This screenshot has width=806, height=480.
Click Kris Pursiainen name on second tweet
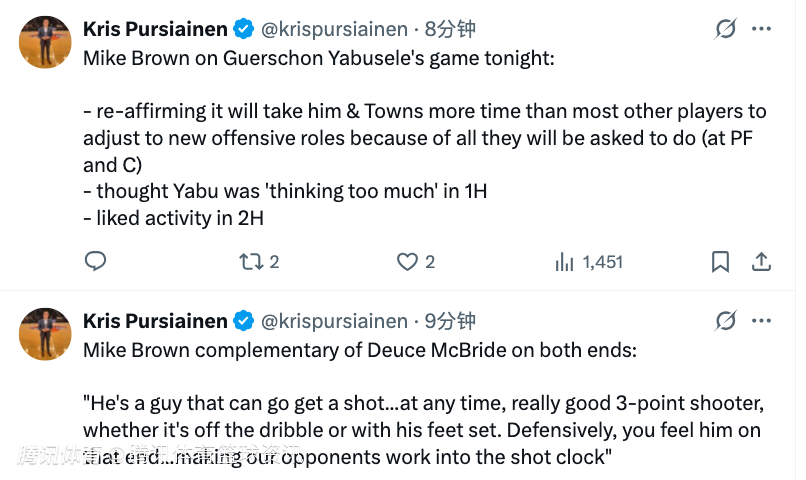click(x=154, y=321)
